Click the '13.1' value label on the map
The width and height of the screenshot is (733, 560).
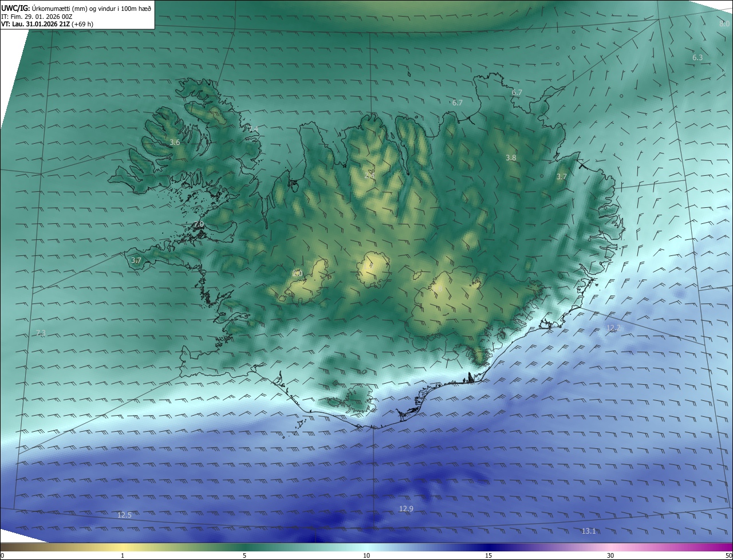coord(589,531)
